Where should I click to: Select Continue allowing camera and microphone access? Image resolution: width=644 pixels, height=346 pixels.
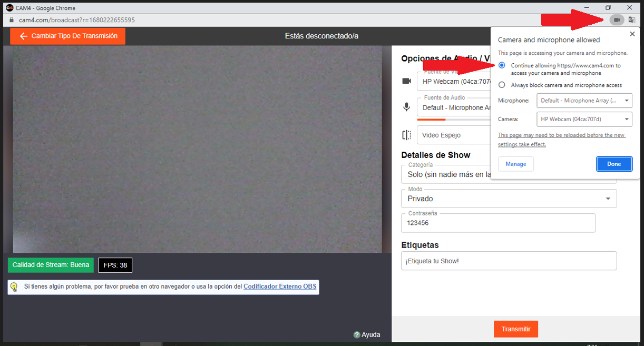(x=502, y=65)
